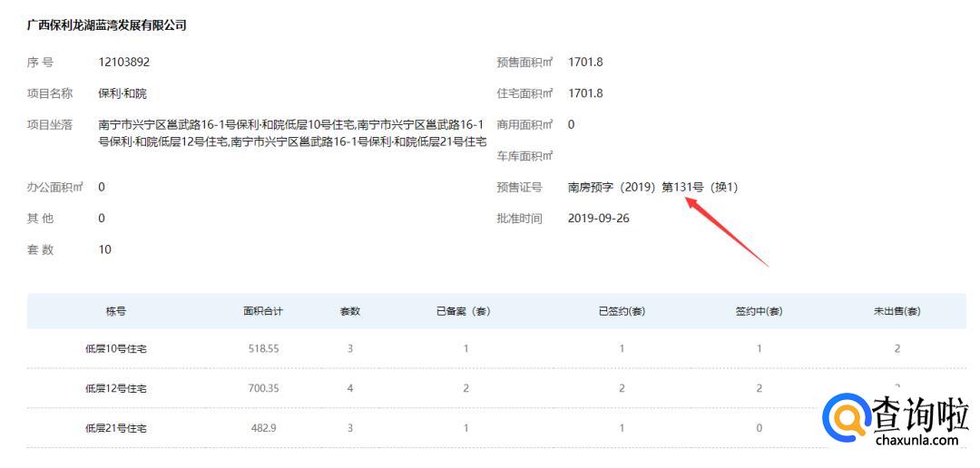
Task: Click the 签约中(套) column header
Action: [x=759, y=311]
